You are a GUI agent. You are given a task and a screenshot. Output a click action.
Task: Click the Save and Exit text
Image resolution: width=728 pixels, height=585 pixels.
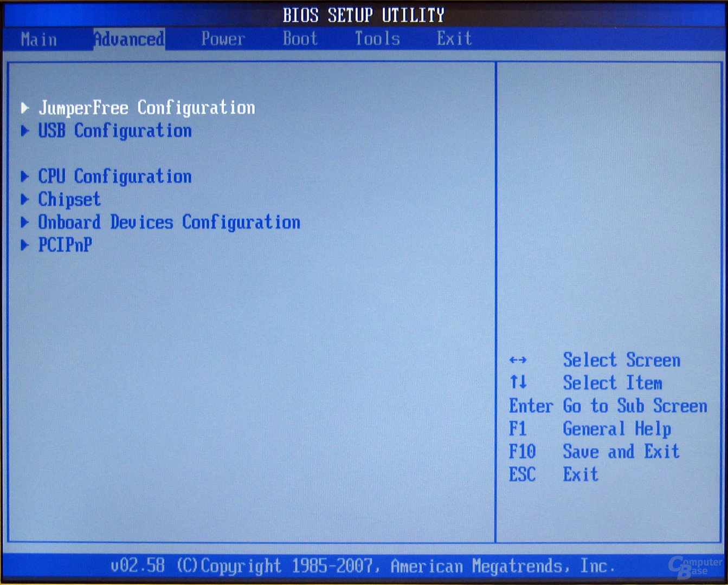tap(621, 451)
